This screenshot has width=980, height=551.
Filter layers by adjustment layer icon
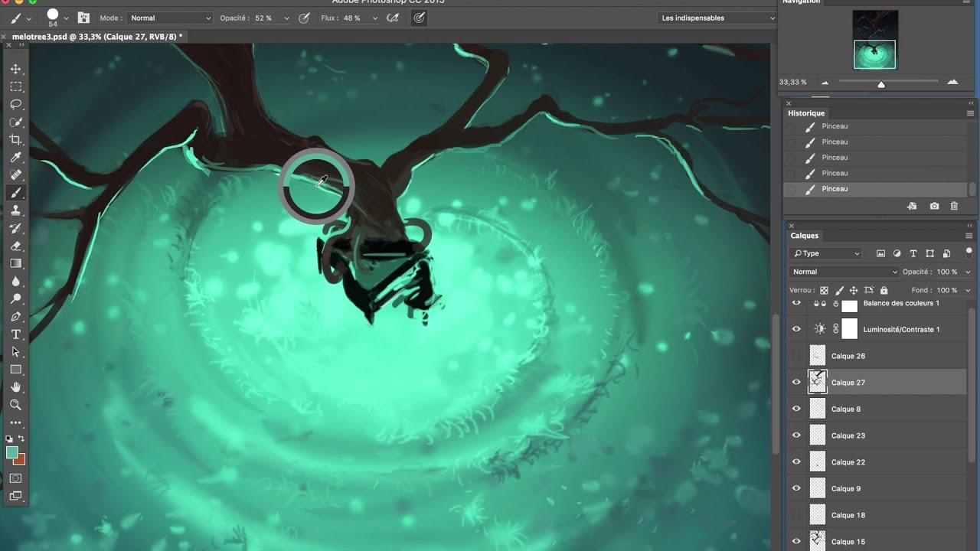[897, 253]
